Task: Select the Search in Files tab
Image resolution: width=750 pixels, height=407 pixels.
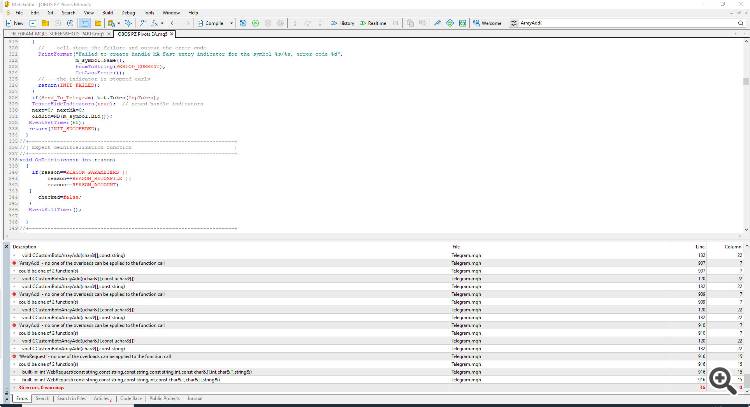Action: point(71,398)
